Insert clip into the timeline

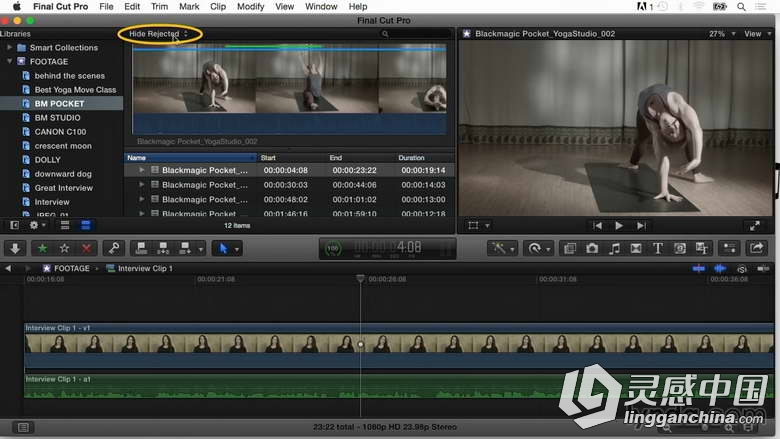163,248
